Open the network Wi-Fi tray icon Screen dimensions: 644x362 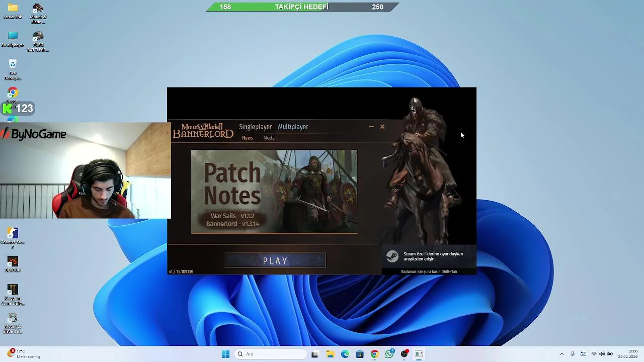(x=594, y=354)
